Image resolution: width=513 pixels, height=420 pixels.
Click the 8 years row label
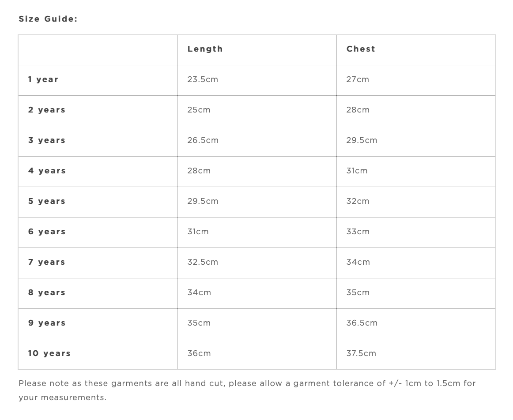coord(47,292)
